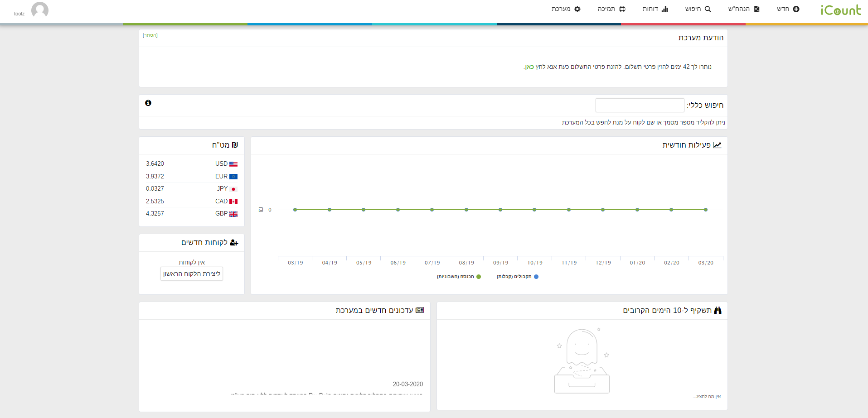This screenshot has height=418, width=868.
Task: Click the binoculars icon in forecast panel
Action: pyautogui.click(x=718, y=310)
